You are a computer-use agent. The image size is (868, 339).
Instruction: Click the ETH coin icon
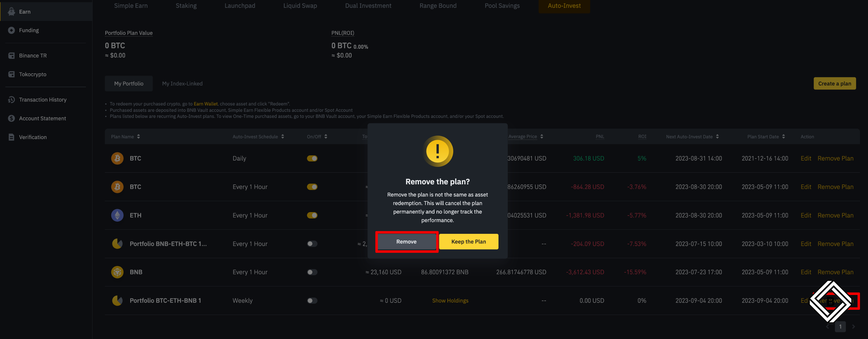point(117,215)
